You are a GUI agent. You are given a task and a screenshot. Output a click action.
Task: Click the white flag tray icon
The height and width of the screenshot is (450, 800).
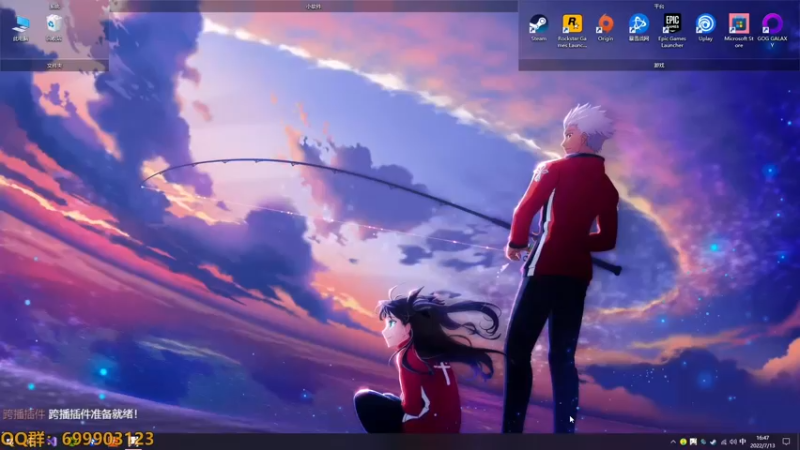point(693,442)
